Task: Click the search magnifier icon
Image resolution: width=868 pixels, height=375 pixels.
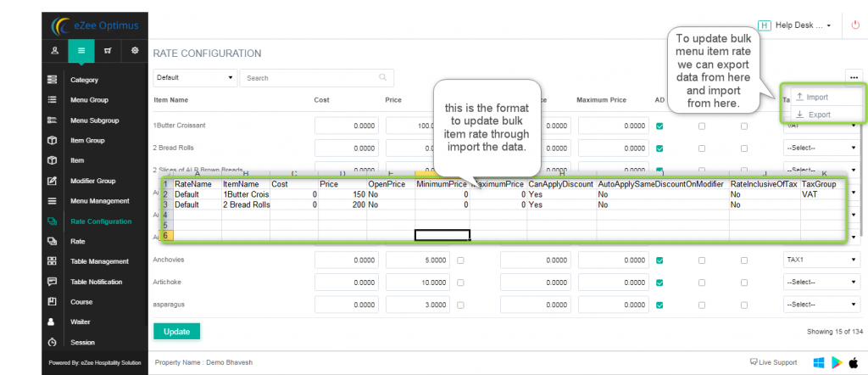Action: pos(382,77)
